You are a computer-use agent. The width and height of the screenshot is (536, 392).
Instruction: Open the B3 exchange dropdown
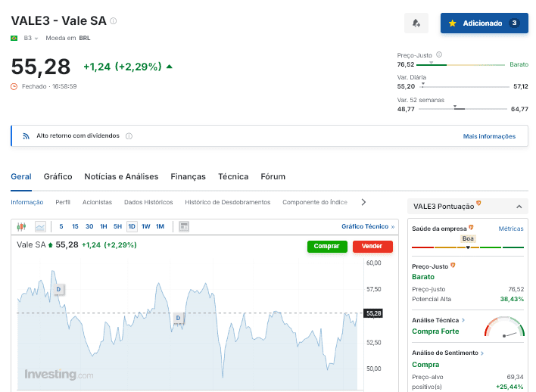31,38
